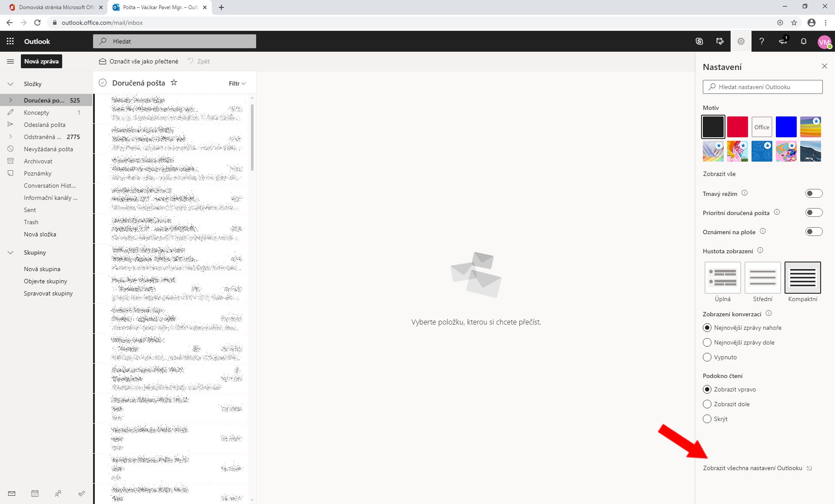
Task: Select all messages circle checkmark
Action: point(103,83)
